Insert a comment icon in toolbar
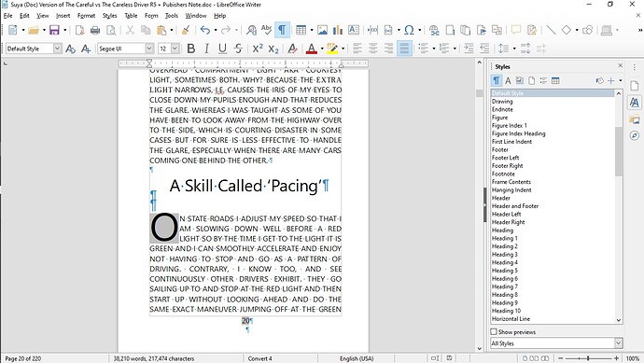 pyautogui.click(x=516, y=30)
